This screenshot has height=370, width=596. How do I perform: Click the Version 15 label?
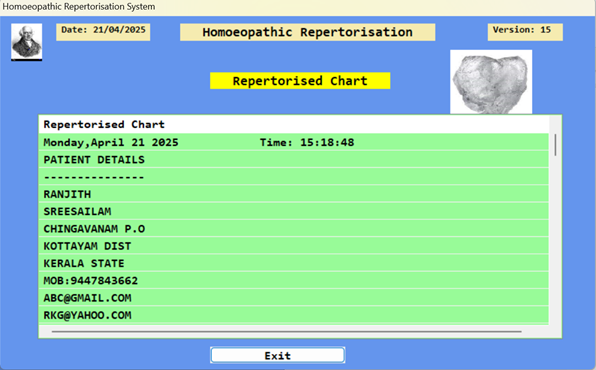click(525, 32)
